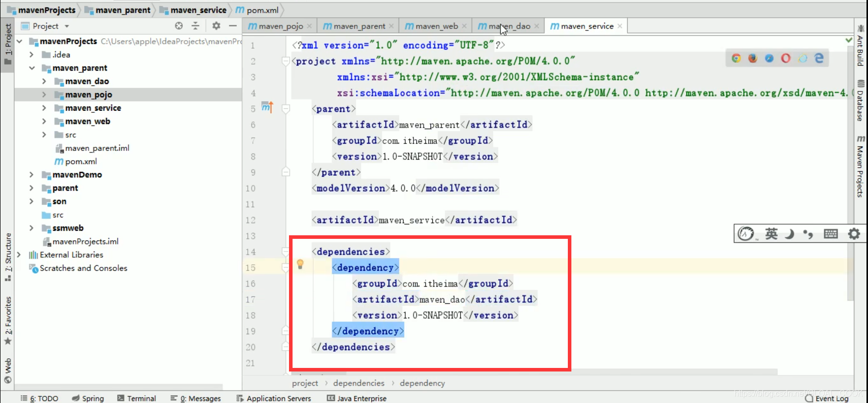
Task: Collapse the maven_parent module
Action: [31, 68]
